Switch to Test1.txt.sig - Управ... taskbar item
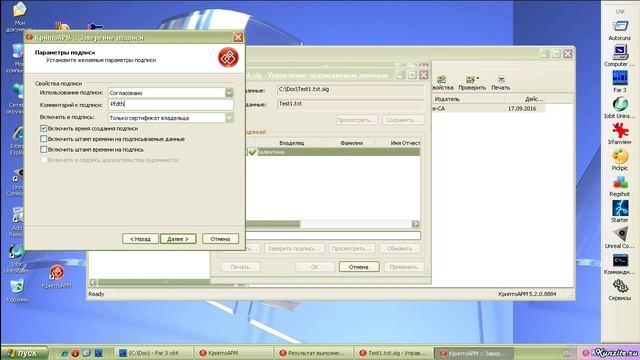Viewport: 640px width, 360px height. (393, 353)
